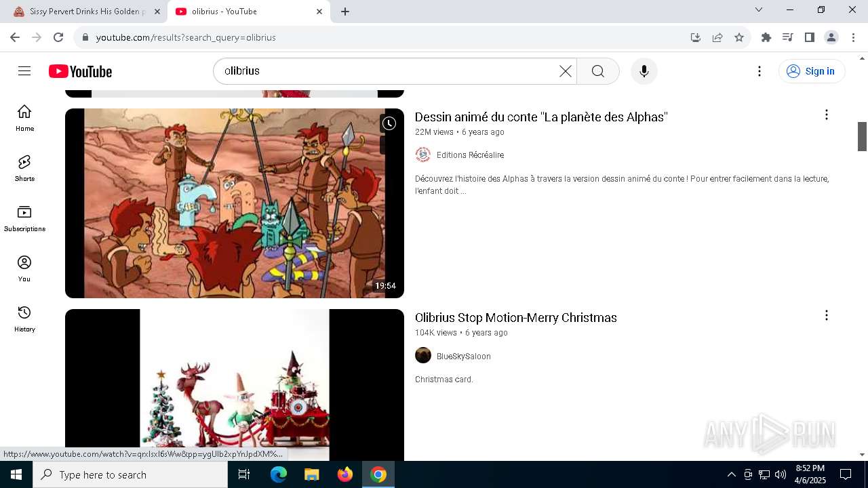Image resolution: width=868 pixels, height=488 pixels.
Task: Open more actions for Olibrius Stop Motion video
Action: pyautogui.click(x=826, y=315)
